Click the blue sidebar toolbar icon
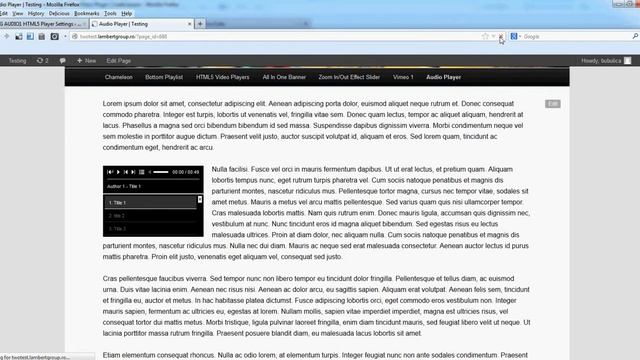Screen dimensions: 640x360 coord(30,36)
